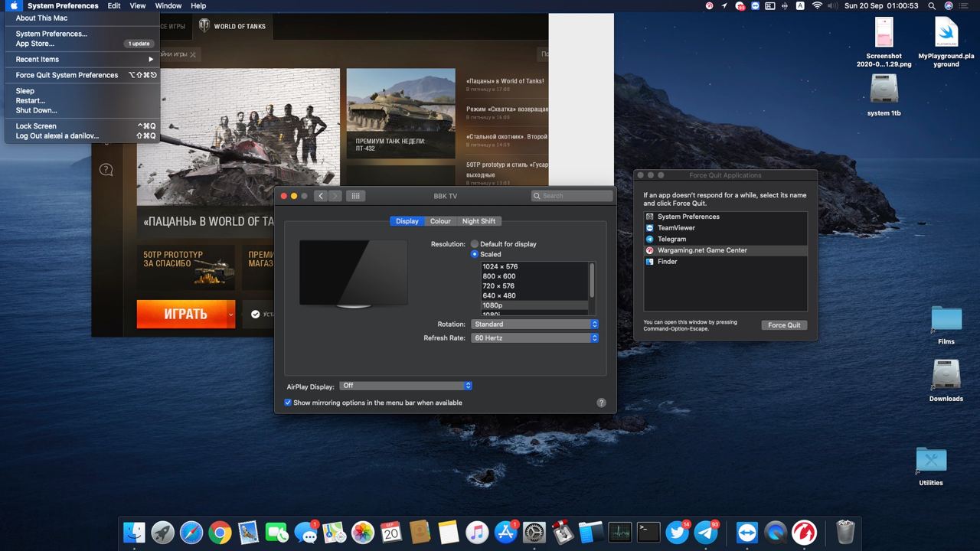The image size is (980, 551).
Task: Open the Window menu
Action: (x=168, y=5)
